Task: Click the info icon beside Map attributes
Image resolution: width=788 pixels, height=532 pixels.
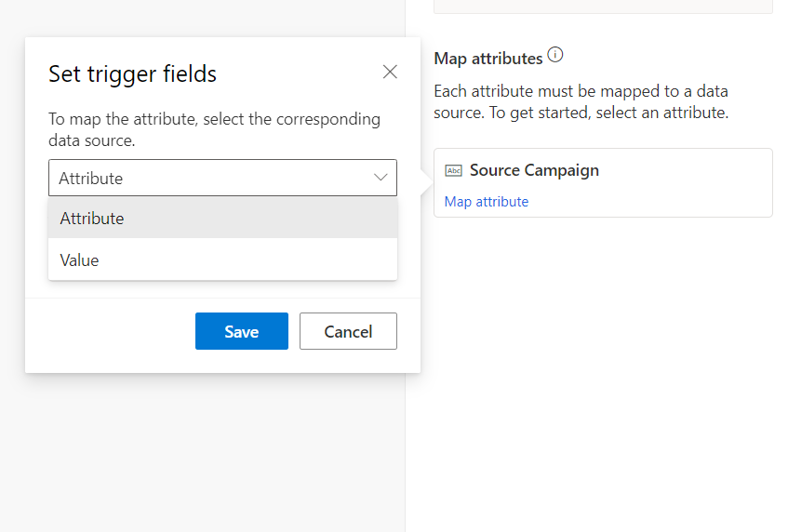Action: click(x=555, y=56)
